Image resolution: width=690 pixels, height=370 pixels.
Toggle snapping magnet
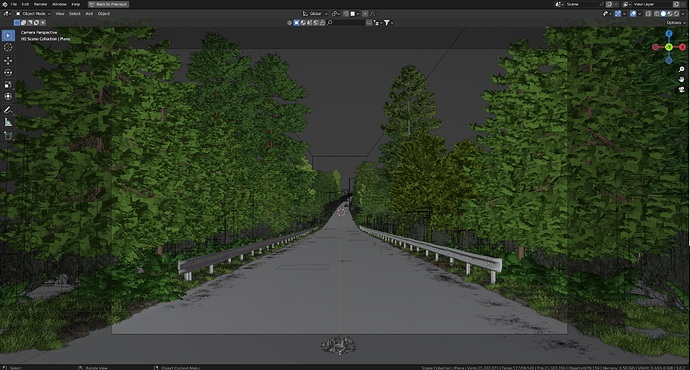point(345,14)
